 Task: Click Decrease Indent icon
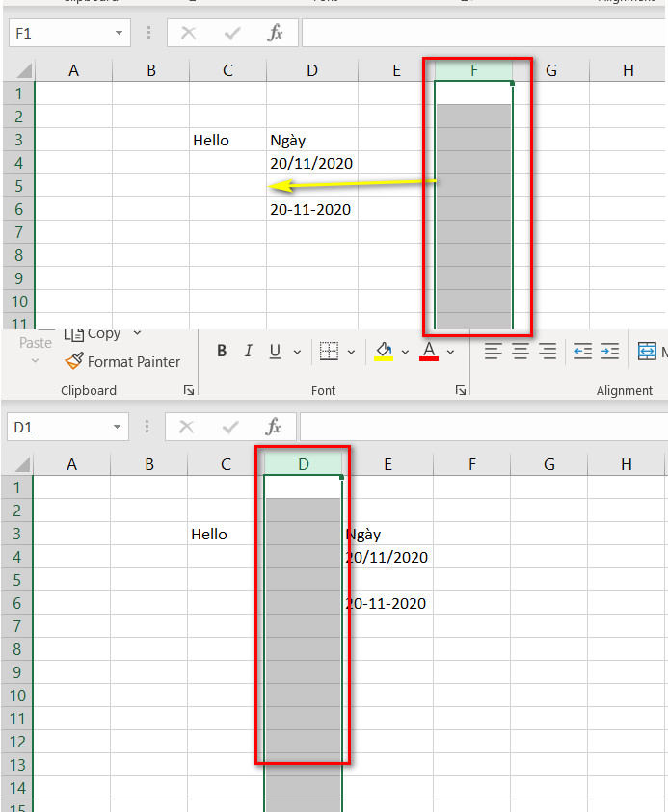click(x=583, y=352)
